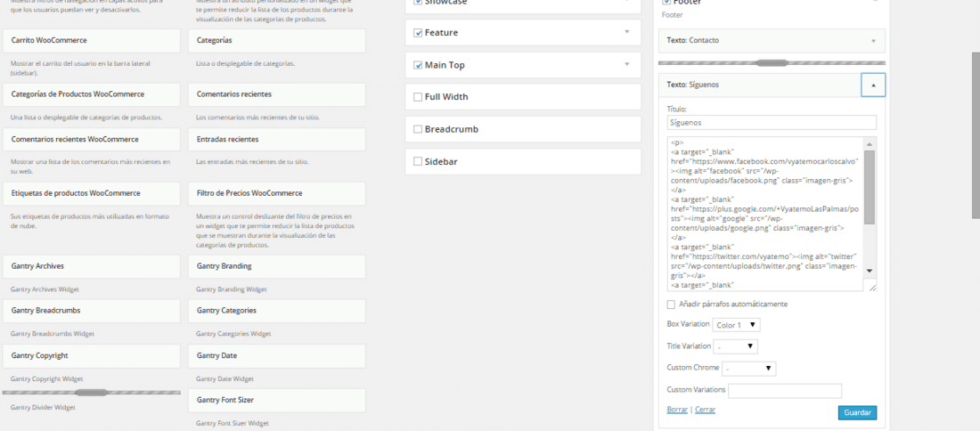Select the Gantry Copyright widget

pos(91,355)
